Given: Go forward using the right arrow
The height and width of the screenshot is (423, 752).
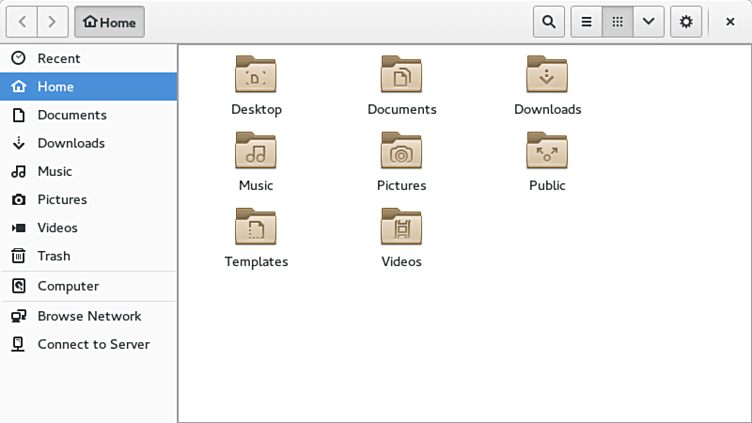Looking at the screenshot, I should point(54,22).
